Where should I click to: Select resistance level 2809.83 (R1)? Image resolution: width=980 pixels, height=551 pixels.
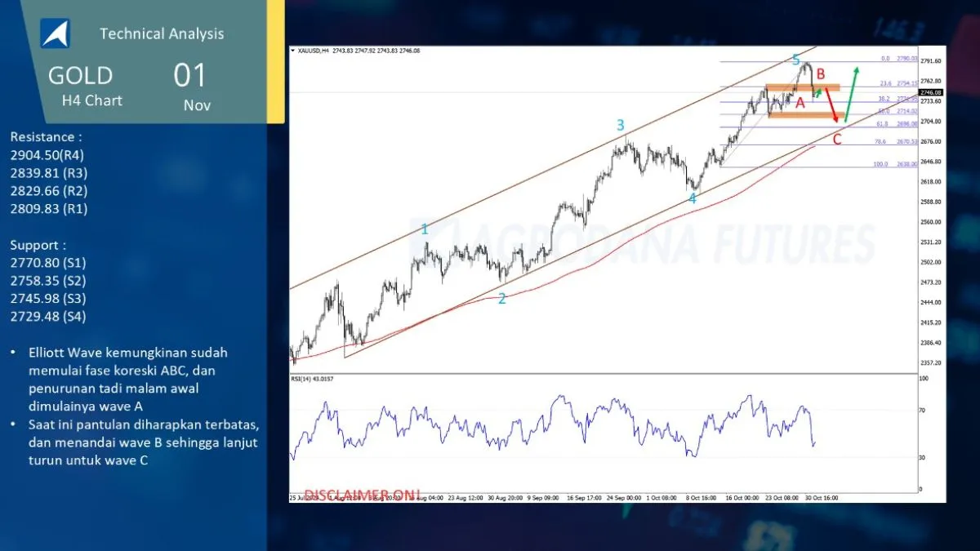[49, 209]
